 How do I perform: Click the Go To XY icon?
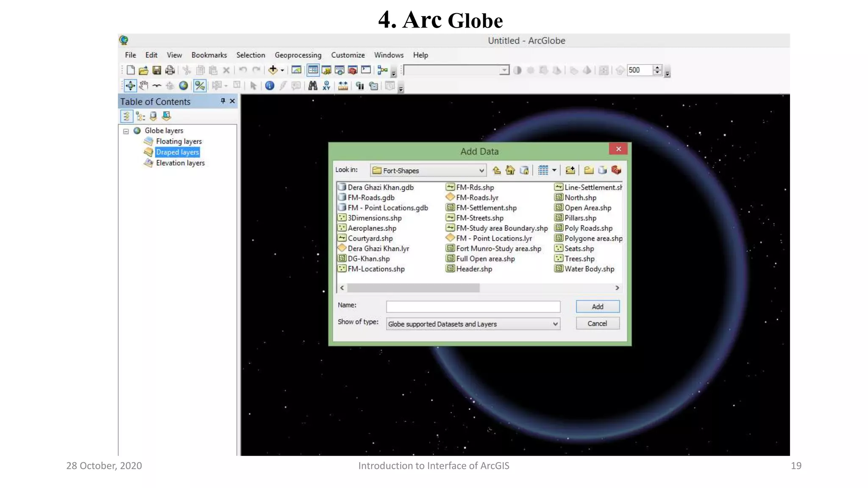coord(326,86)
